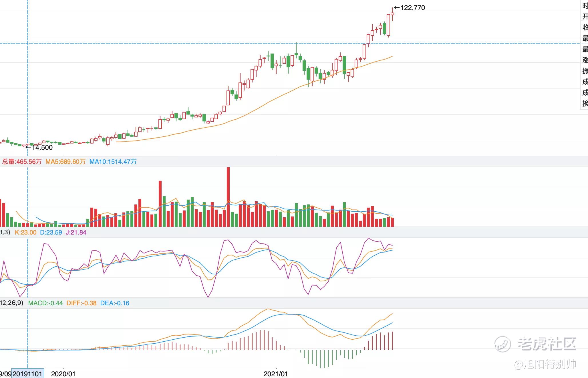Click the 老虎社区 watermark text
This screenshot has width=588, height=378.
[x=547, y=343]
